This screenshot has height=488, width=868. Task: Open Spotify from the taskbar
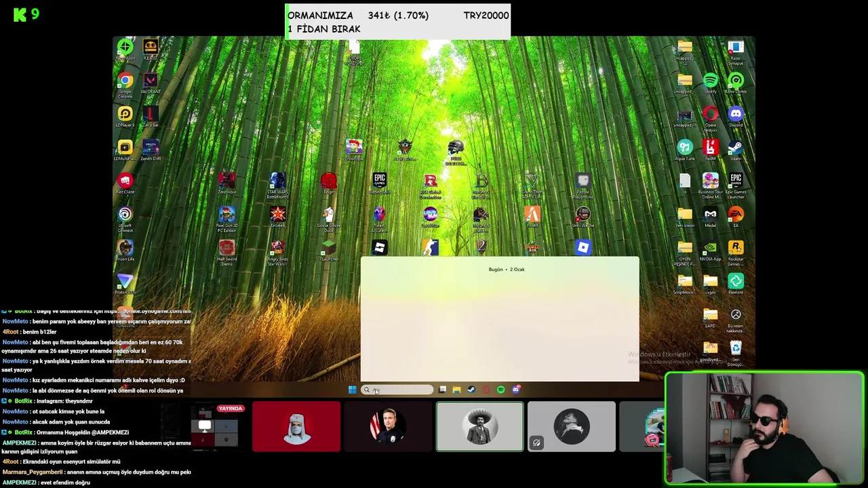click(x=500, y=390)
